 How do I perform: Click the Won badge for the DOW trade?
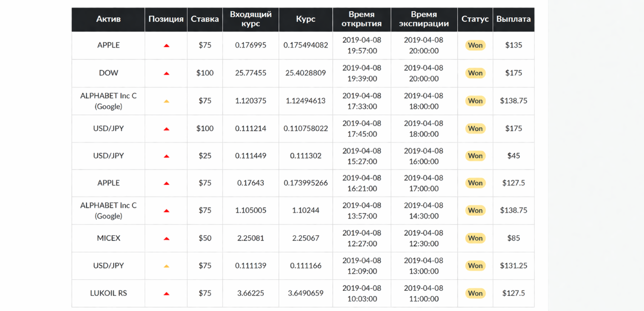[475, 73]
